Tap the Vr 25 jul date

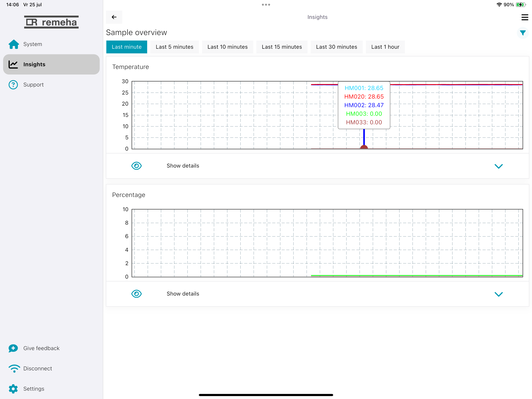coord(33,4)
